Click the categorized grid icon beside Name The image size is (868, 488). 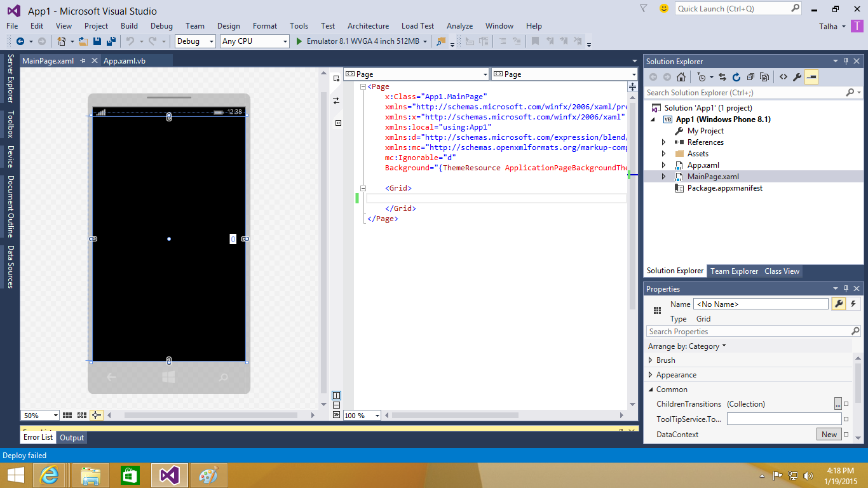[x=657, y=310]
